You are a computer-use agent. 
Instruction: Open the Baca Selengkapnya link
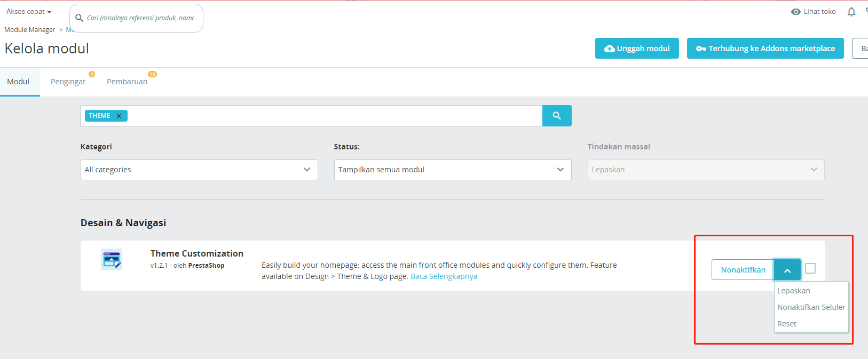pyautogui.click(x=444, y=276)
